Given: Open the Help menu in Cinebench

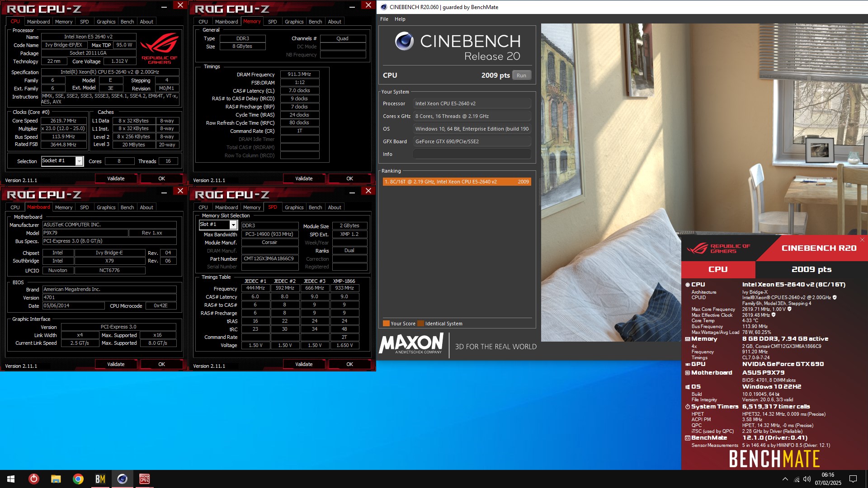Looking at the screenshot, I should tap(400, 19).
